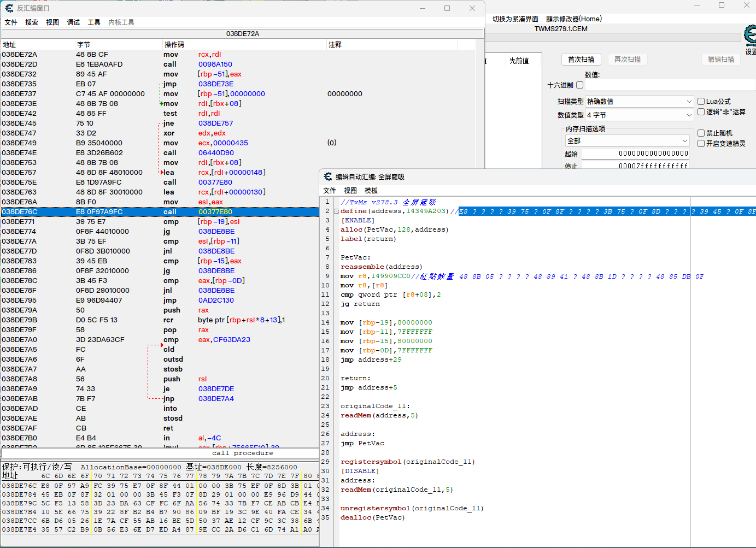The height and width of the screenshot is (548, 756).
Task: Enable the 十六进制 hex checkbox
Action: point(580,85)
